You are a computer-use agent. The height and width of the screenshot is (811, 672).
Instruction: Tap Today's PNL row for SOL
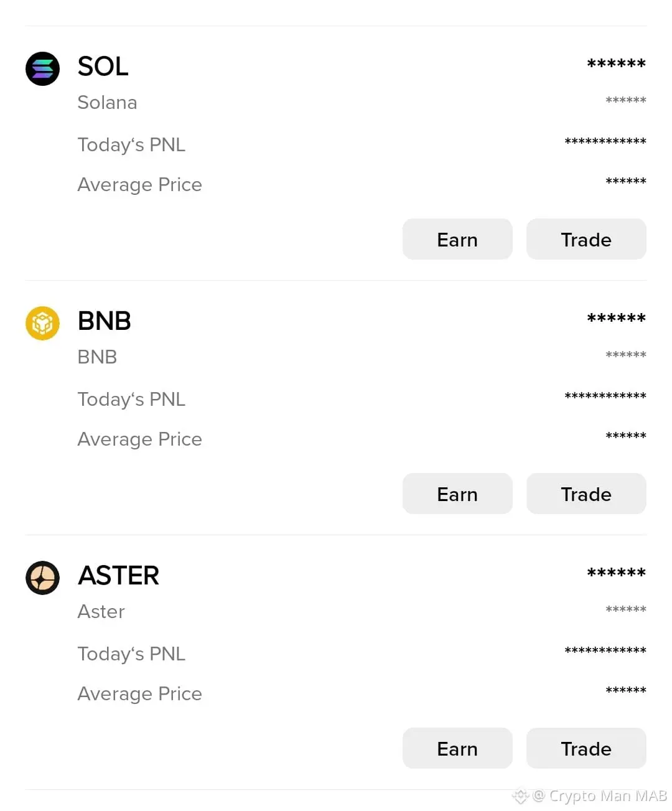(362, 144)
